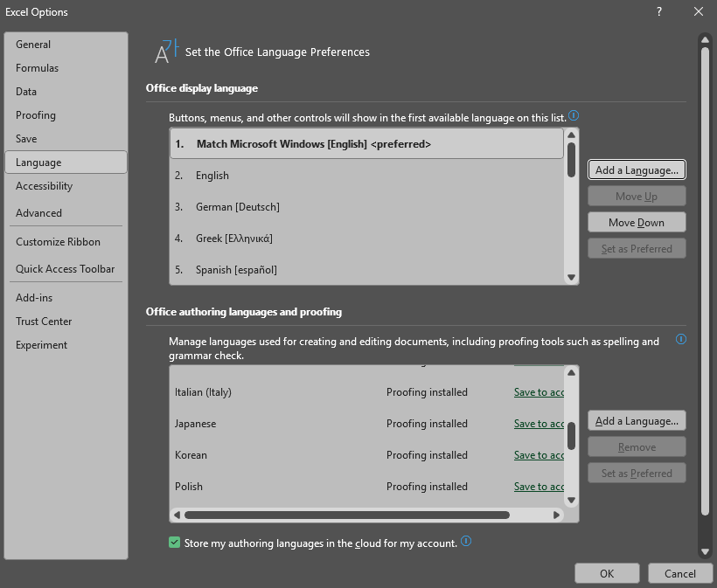Toggle Store my authoring languages in the cloud
Screen dimensions: 717x588
(x=174, y=543)
